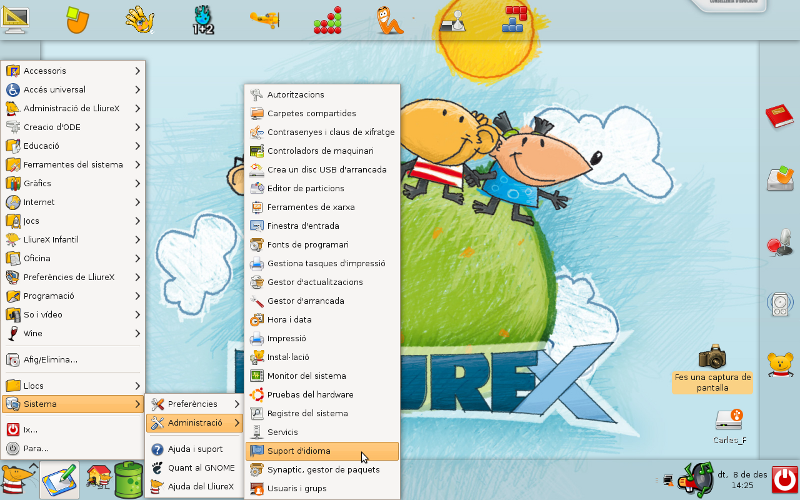
Task: Expand Administració de LliureX submenu
Action: [x=73, y=108]
